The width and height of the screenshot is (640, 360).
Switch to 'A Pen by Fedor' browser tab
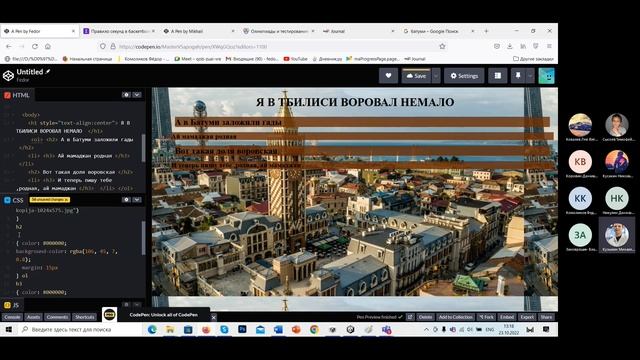pyautogui.click(x=39, y=31)
